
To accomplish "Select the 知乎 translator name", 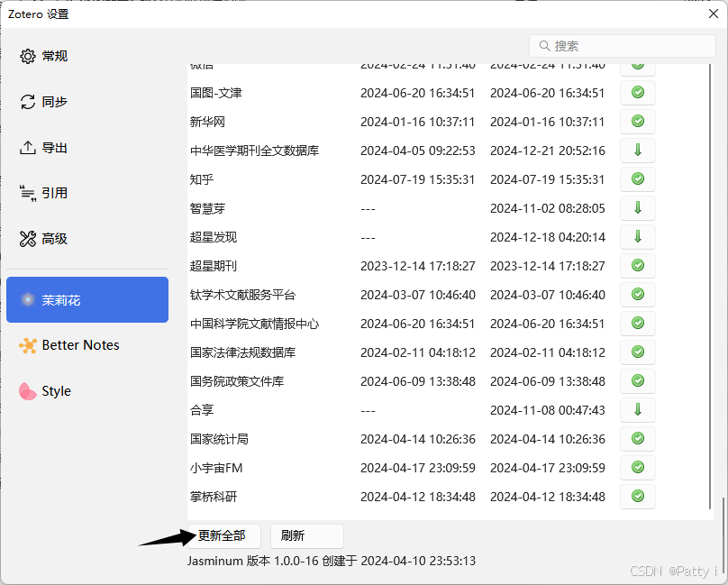I will pyautogui.click(x=202, y=179).
